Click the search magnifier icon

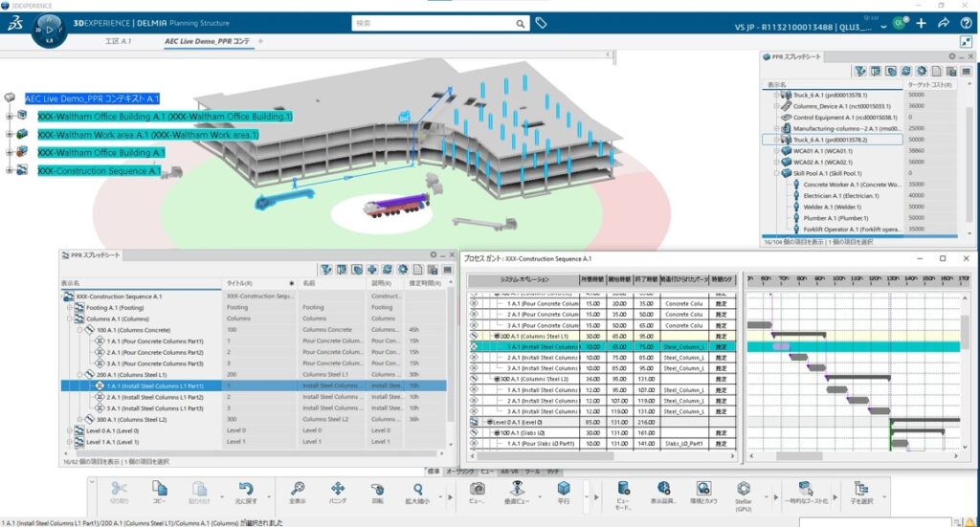(520, 23)
